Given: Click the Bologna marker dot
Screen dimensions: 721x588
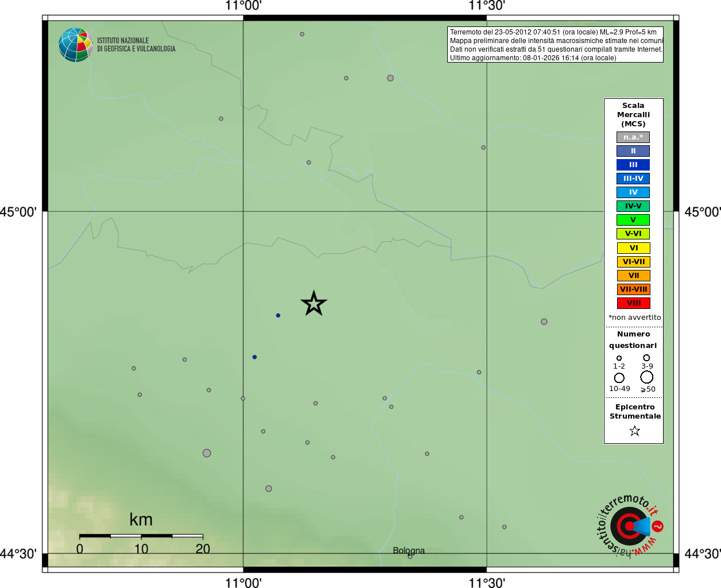Looking at the screenshot, I should [410, 556].
